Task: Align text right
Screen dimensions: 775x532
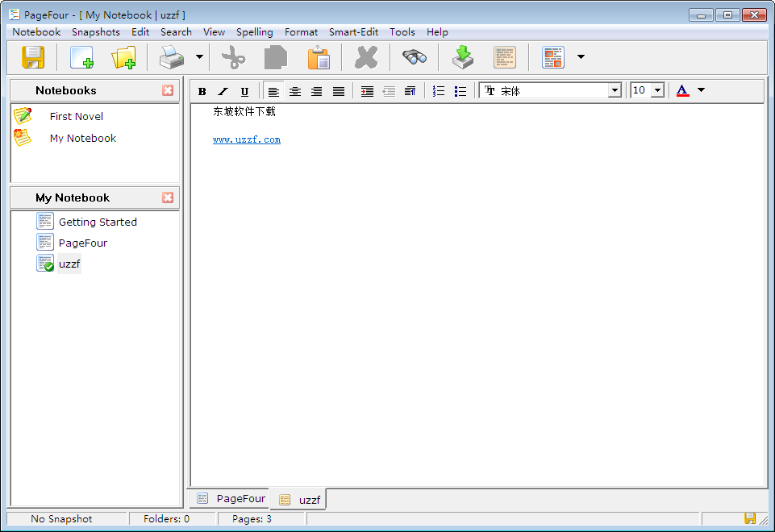Action: click(x=316, y=91)
